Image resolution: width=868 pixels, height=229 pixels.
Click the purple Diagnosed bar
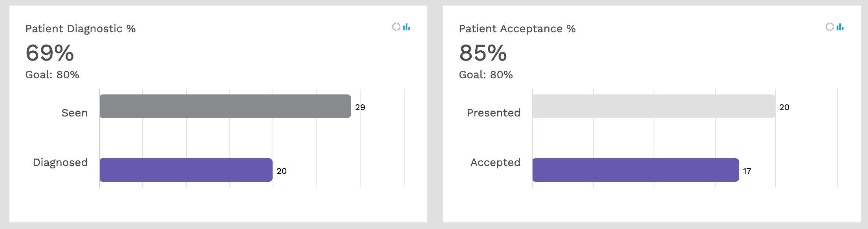click(186, 170)
